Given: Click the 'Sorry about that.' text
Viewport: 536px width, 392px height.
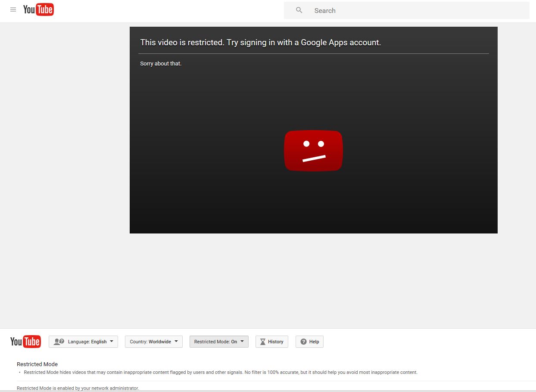Looking at the screenshot, I should pos(161,64).
